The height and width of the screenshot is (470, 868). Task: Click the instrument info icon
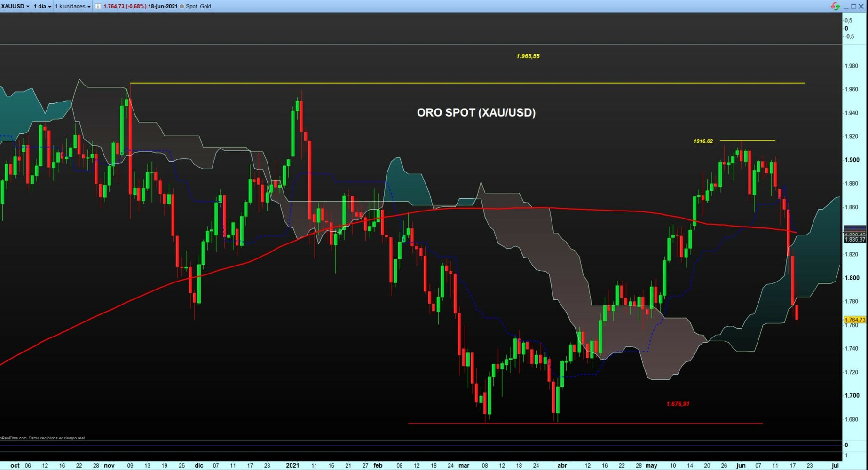(x=98, y=6)
